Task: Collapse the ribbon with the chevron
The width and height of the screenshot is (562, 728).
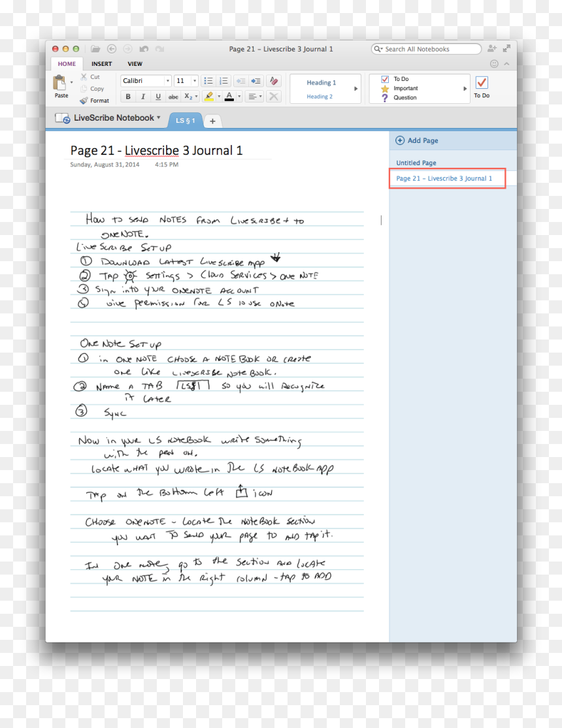Action: coord(506,63)
